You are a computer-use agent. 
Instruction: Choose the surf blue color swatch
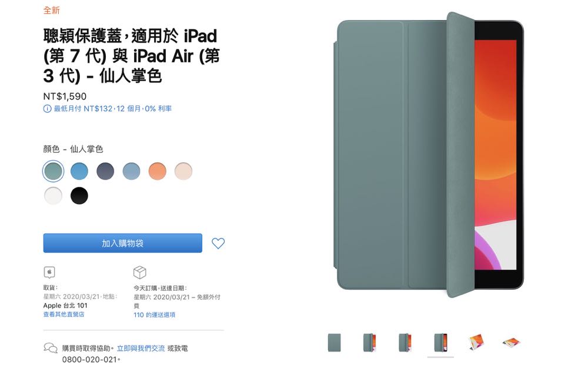(x=79, y=171)
